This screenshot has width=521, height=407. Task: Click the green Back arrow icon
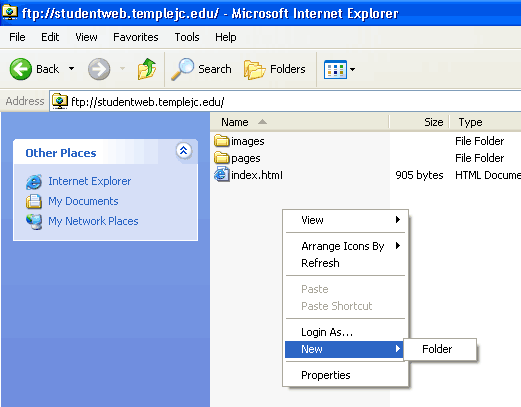[x=21, y=69]
